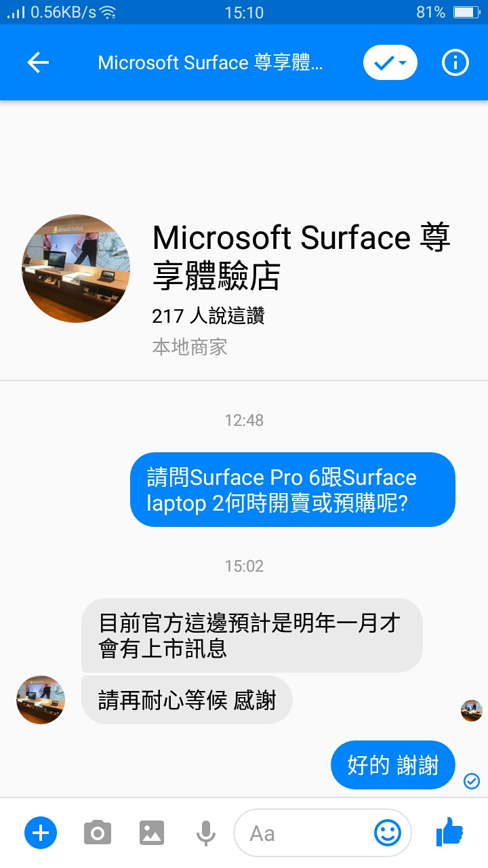Tap the reply about 明年一月 availability

(x=252, y=635)
